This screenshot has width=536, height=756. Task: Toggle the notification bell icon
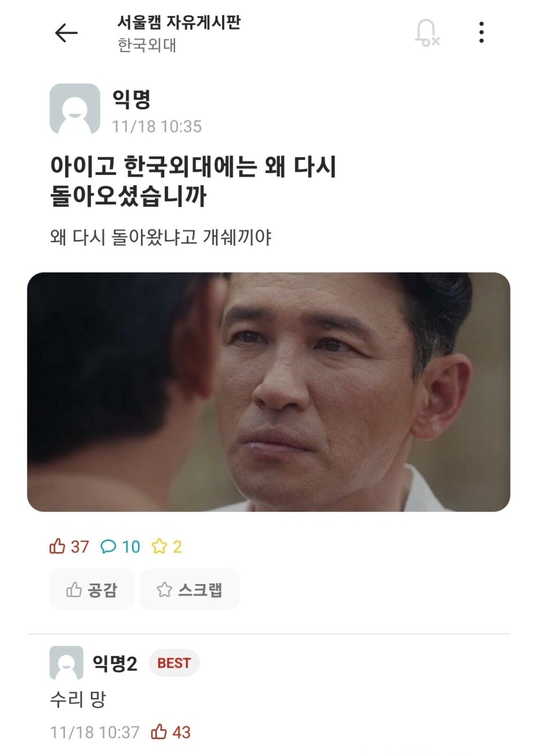(427, 33)
